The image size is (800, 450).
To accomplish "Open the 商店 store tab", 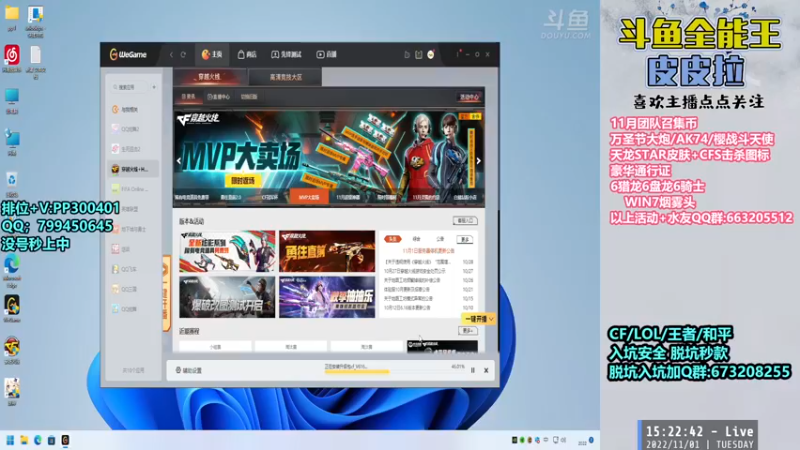I will pyautogui.click(x=247, y=55).
